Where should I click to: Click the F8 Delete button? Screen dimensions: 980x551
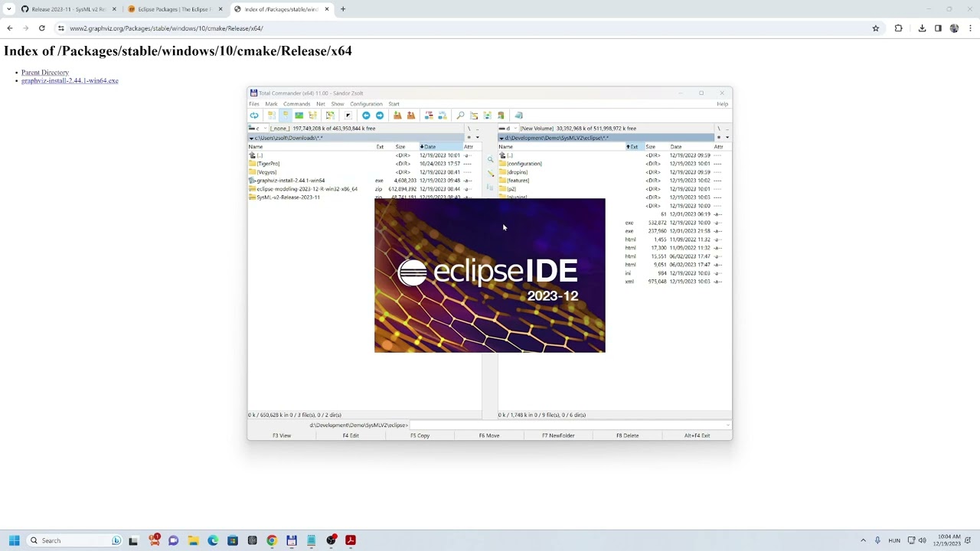(x=628, y=435)
